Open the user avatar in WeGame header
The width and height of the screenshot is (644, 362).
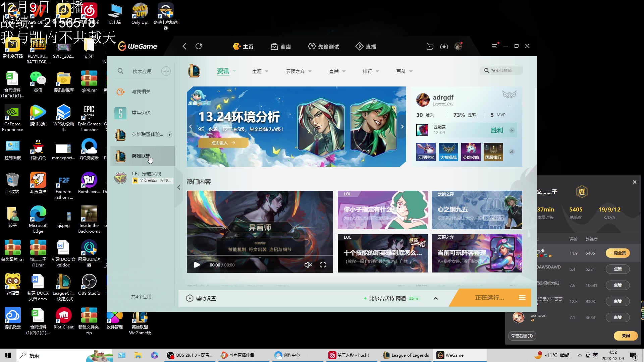[x=459, y=46]
